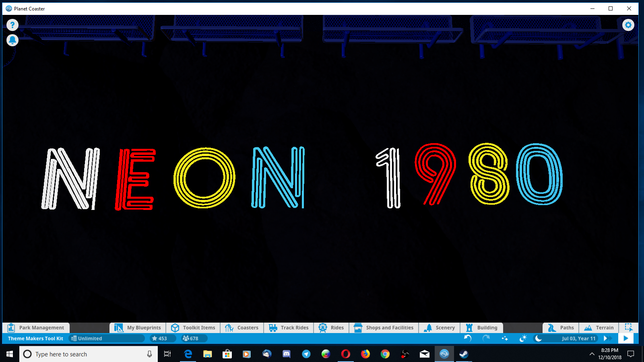Undo the last action
Image resolution: width=644 pixels, height=362 pixels.
tap(468, 338)
